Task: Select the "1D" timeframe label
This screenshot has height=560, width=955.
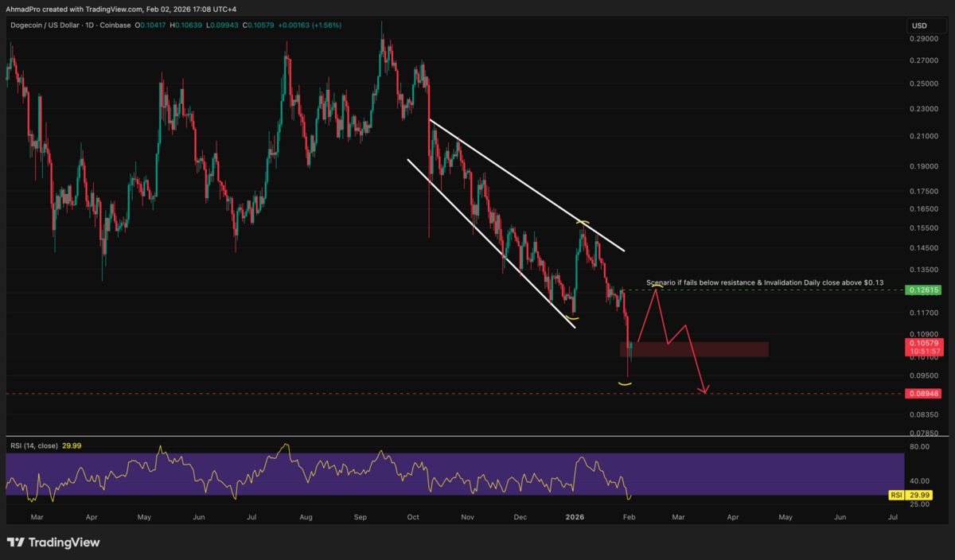Action: coord(89,25)
